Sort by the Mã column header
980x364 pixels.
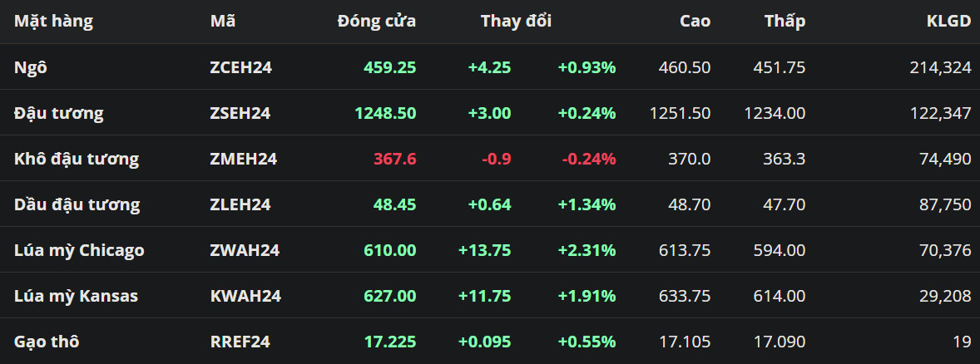coord(223,22)
